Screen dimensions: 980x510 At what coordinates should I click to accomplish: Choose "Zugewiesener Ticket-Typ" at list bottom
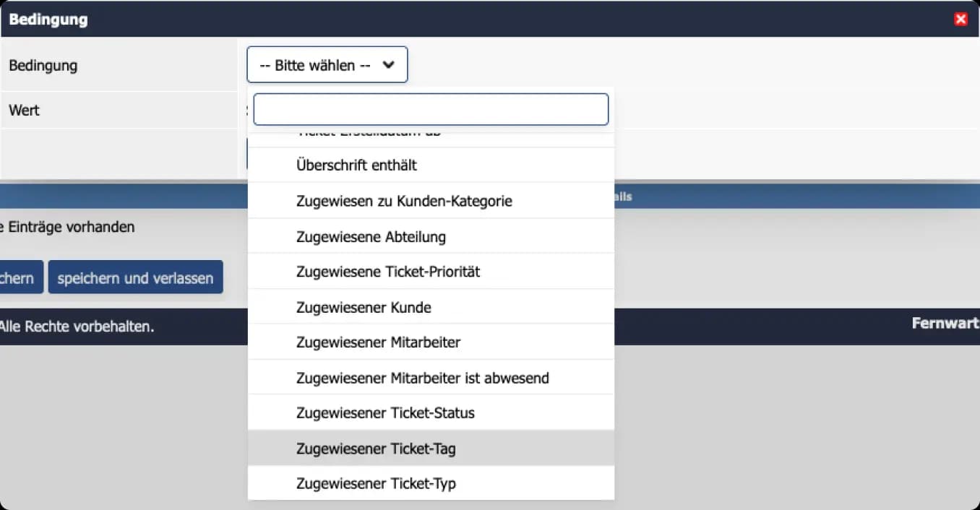click(376, 484)
